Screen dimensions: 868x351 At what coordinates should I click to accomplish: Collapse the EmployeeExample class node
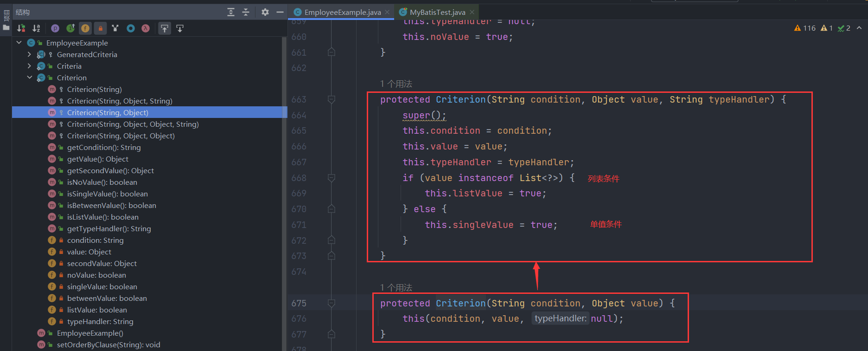tap(19, 43)
